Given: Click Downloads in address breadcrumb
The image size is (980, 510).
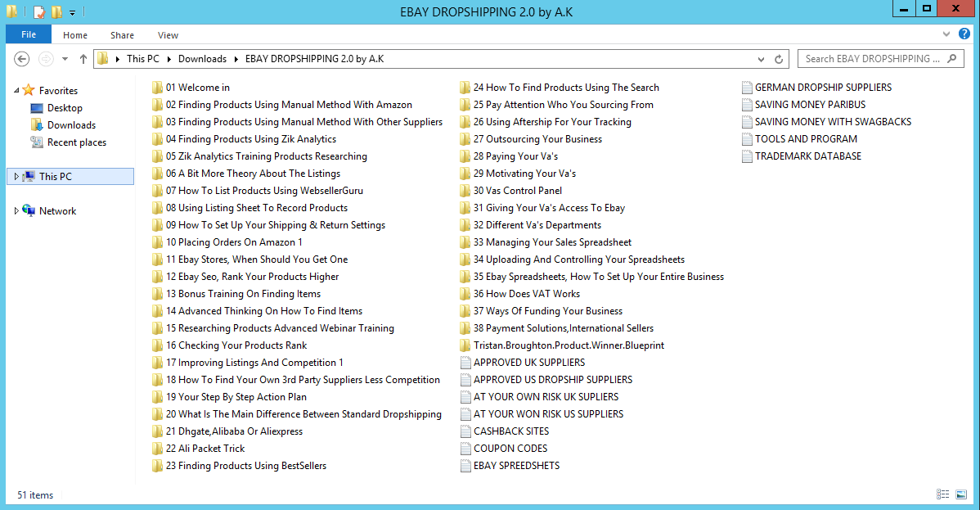Looking at the screenshot, I should click(203, 59).
